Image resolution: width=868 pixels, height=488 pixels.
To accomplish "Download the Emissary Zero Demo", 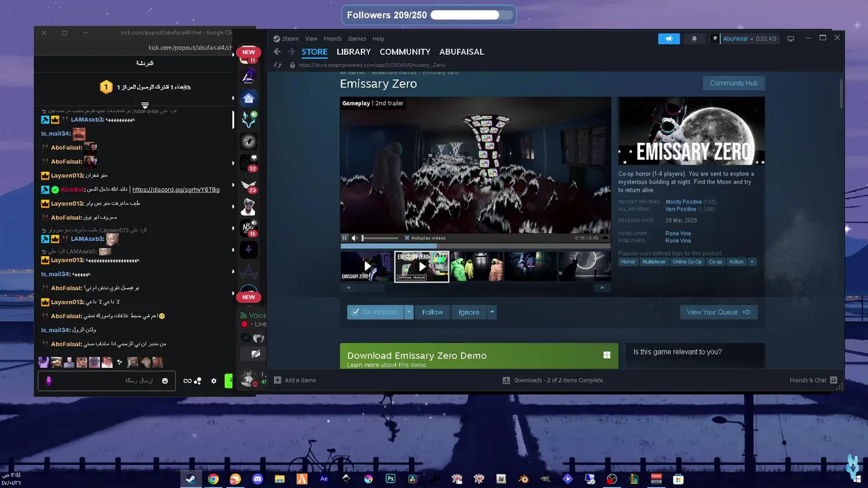I will 479,356.
